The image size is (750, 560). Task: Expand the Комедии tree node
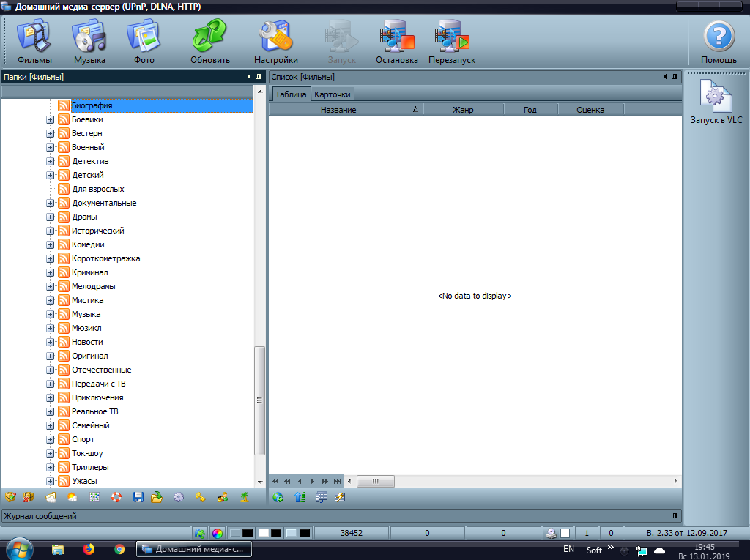click(x=51, y=244)
